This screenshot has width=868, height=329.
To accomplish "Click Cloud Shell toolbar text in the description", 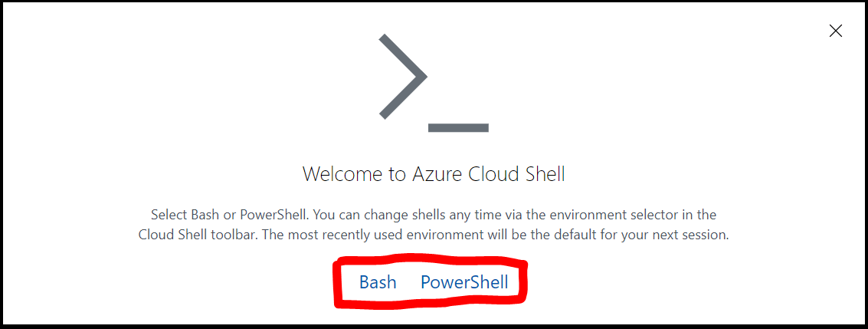I will tap(198, 235).
